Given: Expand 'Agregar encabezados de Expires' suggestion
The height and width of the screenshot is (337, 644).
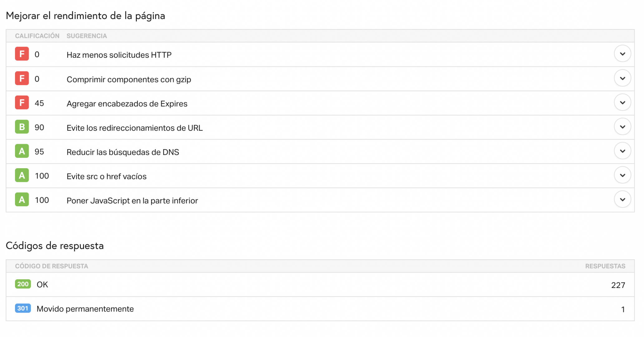Looking at the screenshot, I should 622,102.
